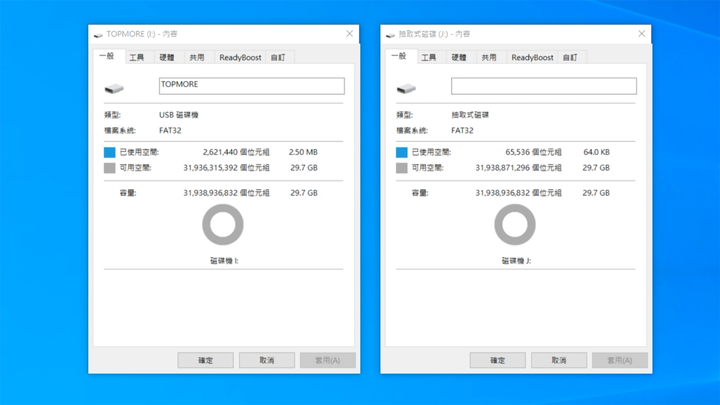Switch to ReadyBoost tab in TOPMORE (I:) window

point(240,57)
